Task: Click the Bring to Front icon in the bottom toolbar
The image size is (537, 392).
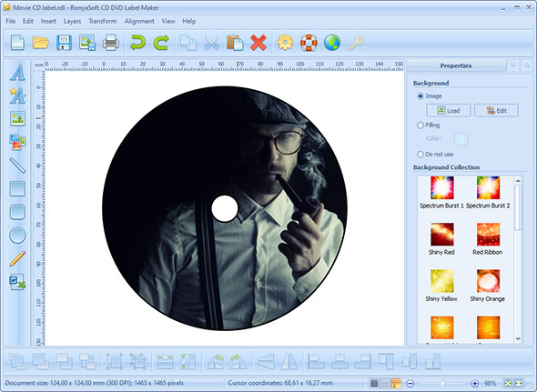Action: click(x=17, y=361)
